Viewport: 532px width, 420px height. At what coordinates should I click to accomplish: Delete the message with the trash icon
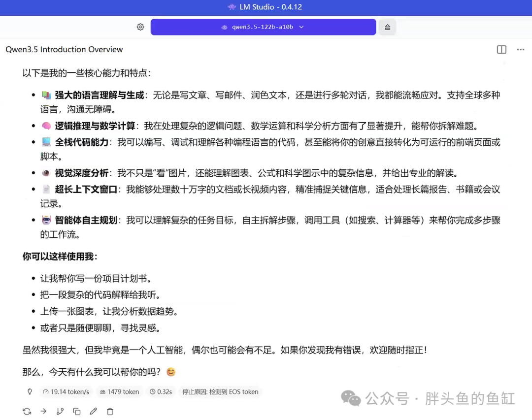tap(110, 412)
